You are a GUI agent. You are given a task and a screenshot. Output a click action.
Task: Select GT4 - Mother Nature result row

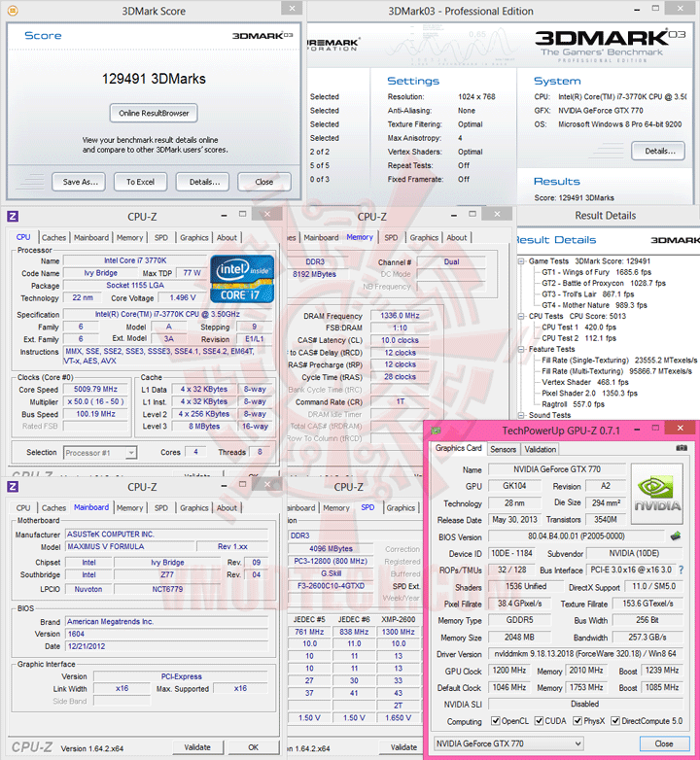tap(594, 305)
